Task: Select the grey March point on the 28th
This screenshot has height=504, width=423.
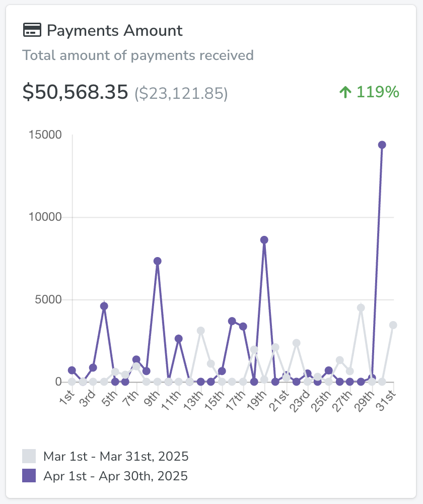Action: [x=361, y=307]
